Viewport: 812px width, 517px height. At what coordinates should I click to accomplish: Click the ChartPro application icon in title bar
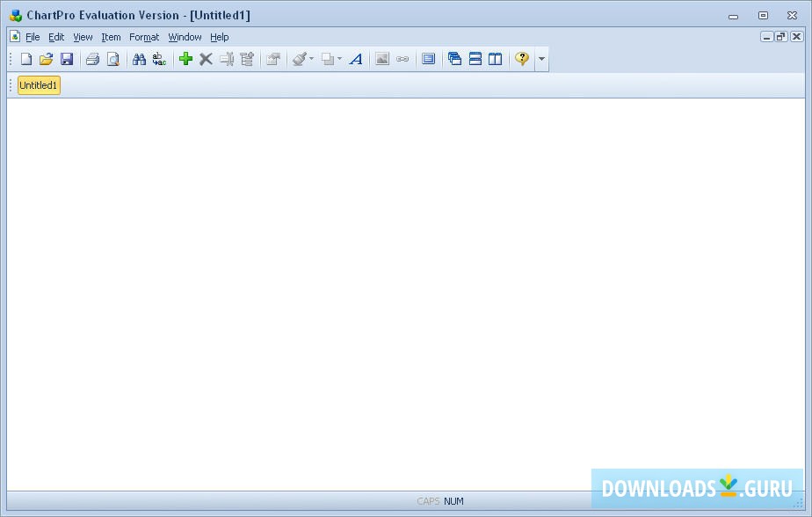[16, 16]
